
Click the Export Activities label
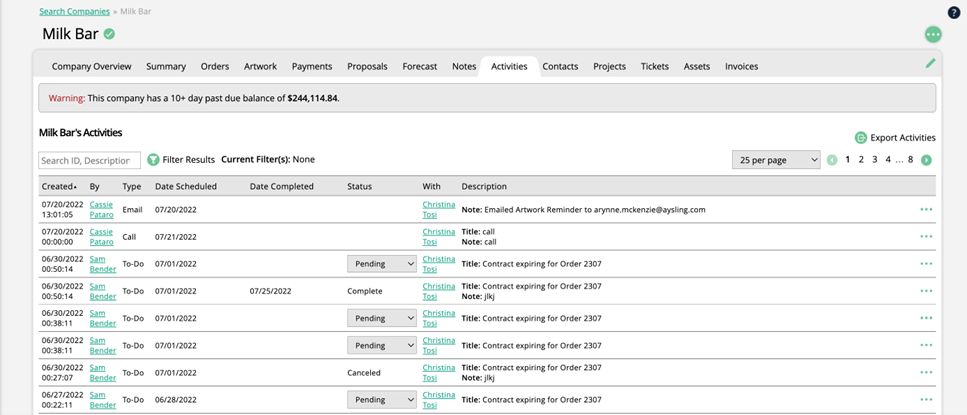coord(903,138)
